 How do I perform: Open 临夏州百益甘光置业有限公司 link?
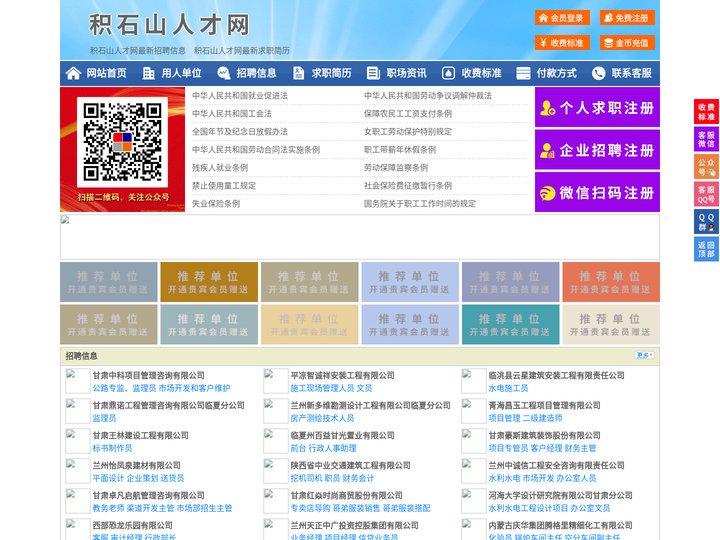(343, 435)
